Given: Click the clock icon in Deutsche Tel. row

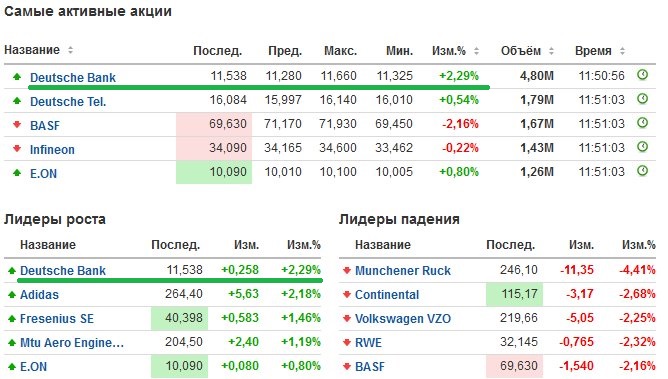Looking at the screenshot, I should point(642,99).
